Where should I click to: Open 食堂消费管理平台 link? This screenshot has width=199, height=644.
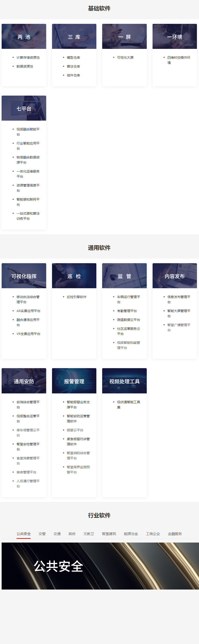28,461
